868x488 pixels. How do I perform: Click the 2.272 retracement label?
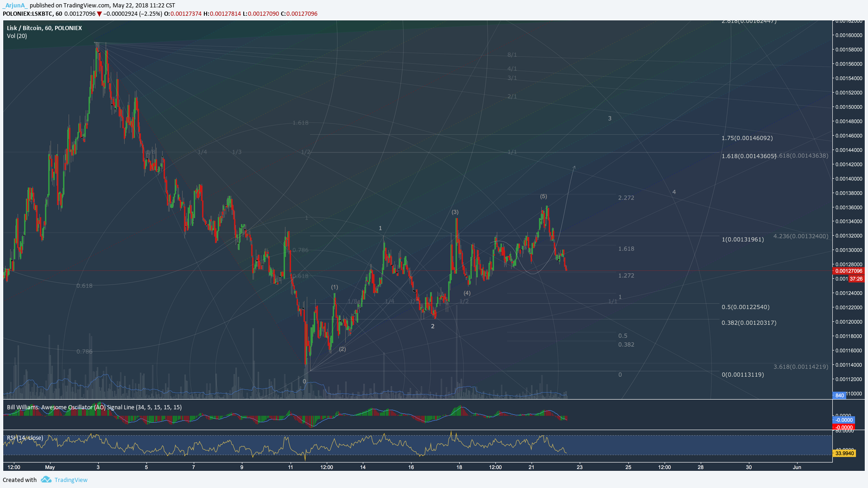pyautogui.click(x=626, y=198)
